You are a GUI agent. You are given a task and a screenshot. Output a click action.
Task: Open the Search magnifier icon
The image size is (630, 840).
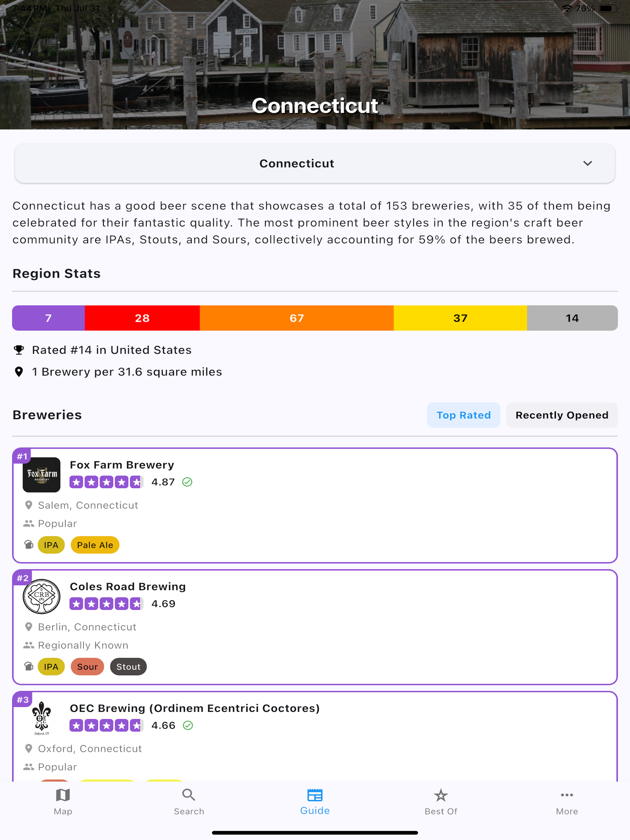tap(189, 795)
